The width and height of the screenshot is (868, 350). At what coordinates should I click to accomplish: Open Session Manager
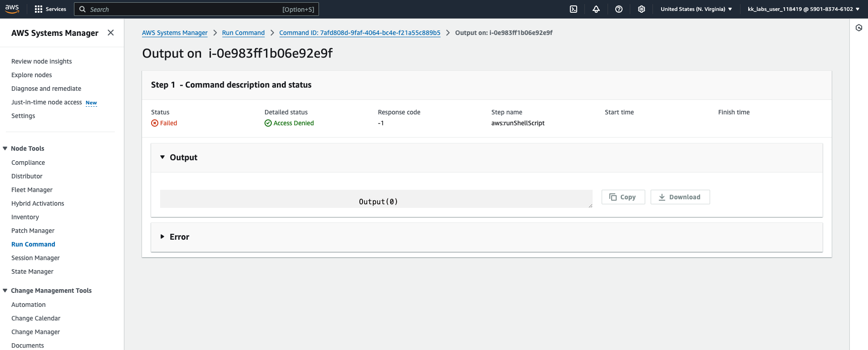pyautogui.click(x=35, y=258)
